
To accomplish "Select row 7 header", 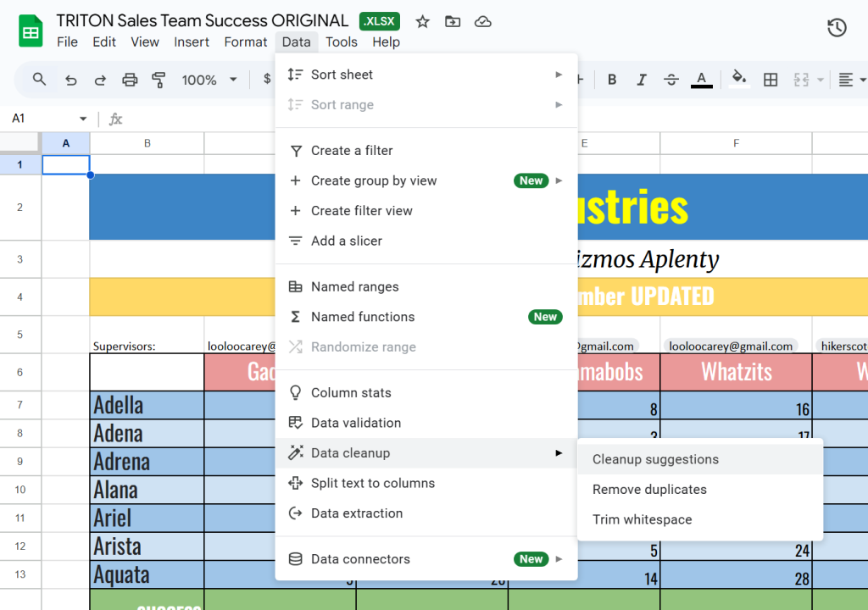I will 20,405.
